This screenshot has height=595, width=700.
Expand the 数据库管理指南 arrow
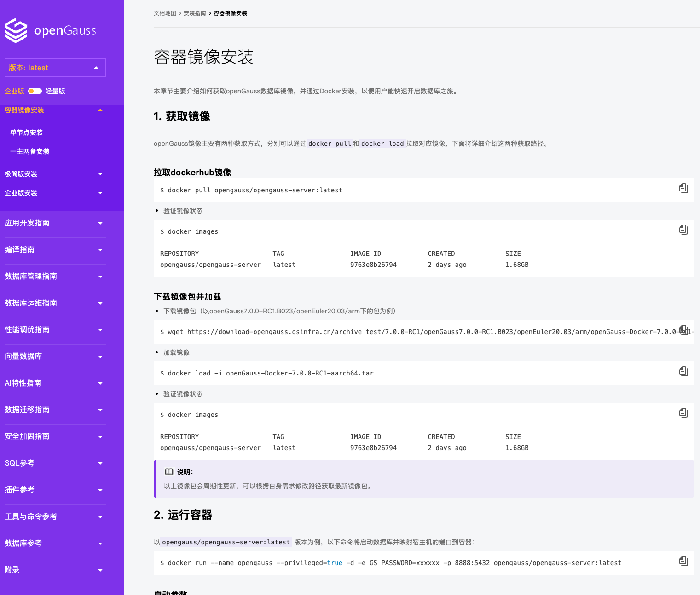coord(100,277)
